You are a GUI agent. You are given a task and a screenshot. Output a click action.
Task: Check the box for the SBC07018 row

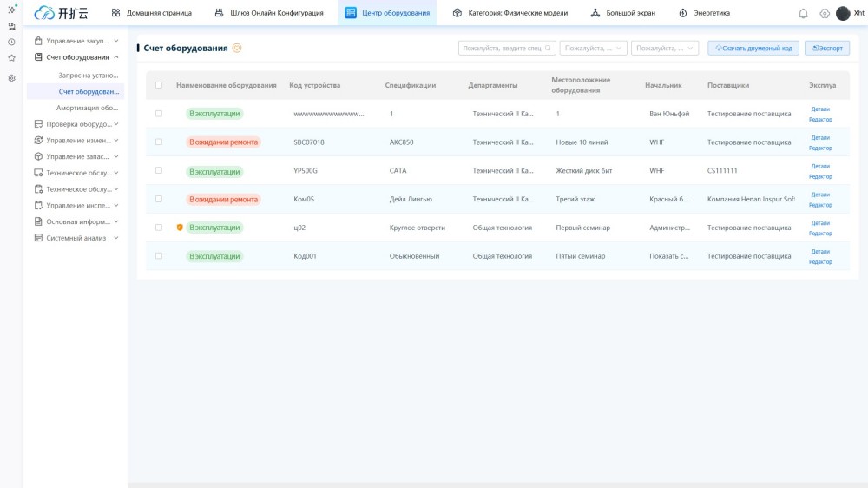pos(159,142)
